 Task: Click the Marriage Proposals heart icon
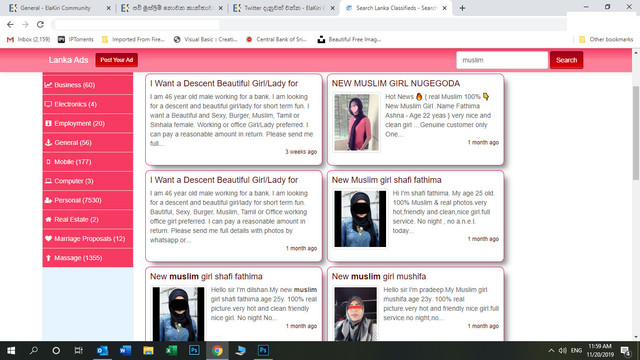(x=48, y=238)
